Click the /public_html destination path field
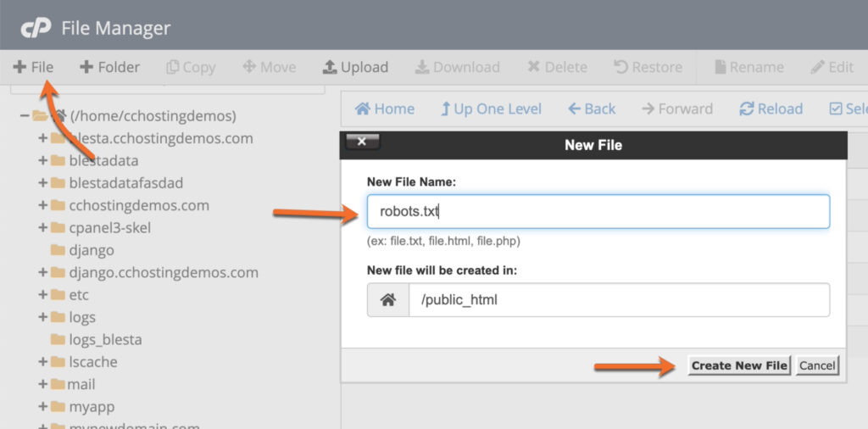 tap(619, 300)
